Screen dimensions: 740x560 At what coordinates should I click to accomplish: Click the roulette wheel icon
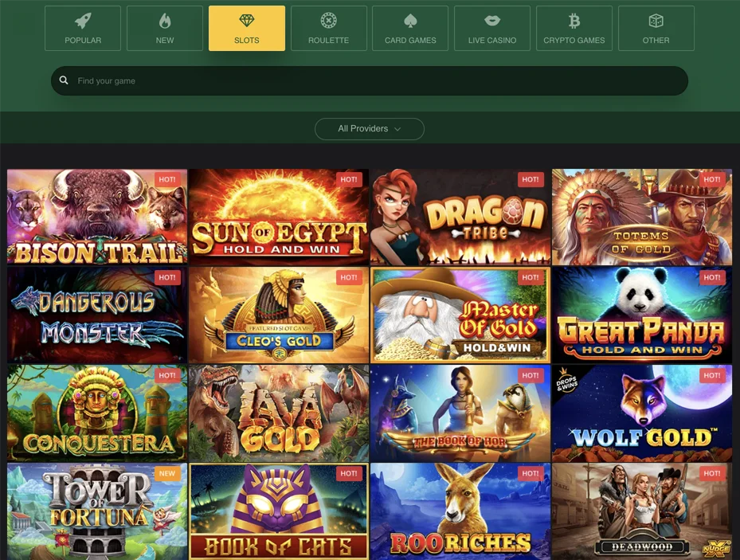(x=328, y=20)
